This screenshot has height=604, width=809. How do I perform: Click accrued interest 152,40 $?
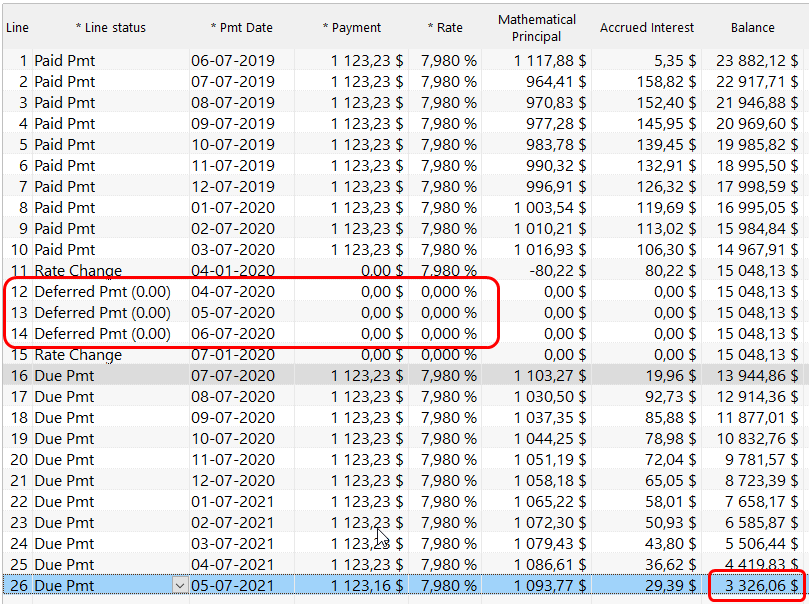[666, 103]
